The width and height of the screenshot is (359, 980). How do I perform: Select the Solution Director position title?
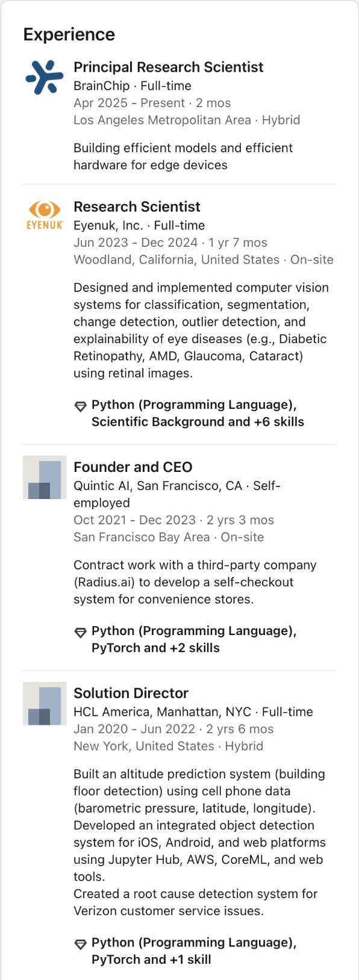click(131, 693)
